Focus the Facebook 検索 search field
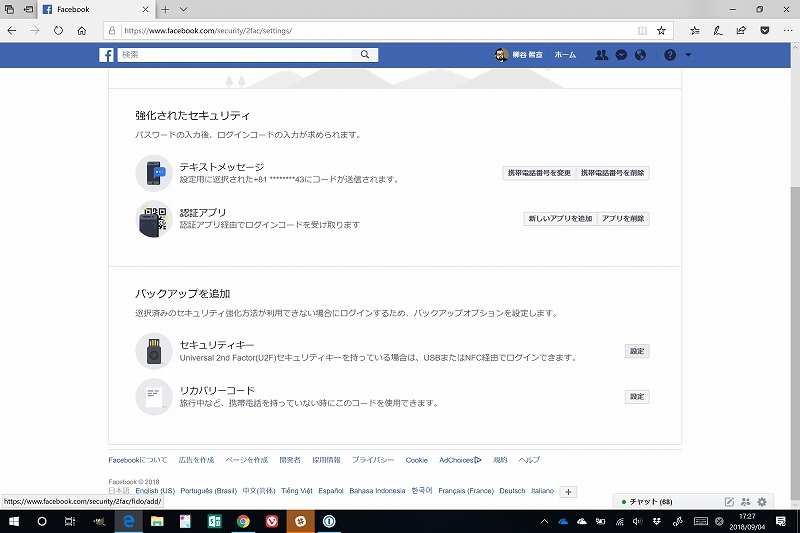 (x=235, y=55)
